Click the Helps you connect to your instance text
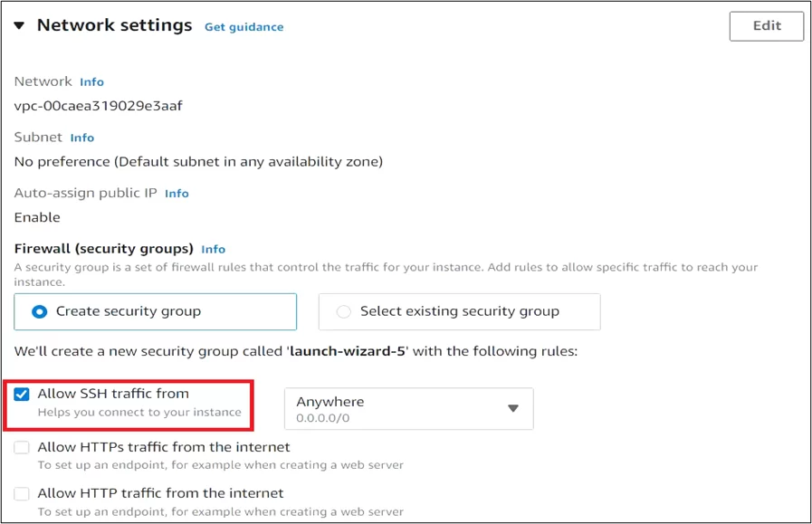The width and height of the screenshot is (812, 524). (x=139, y=413)
